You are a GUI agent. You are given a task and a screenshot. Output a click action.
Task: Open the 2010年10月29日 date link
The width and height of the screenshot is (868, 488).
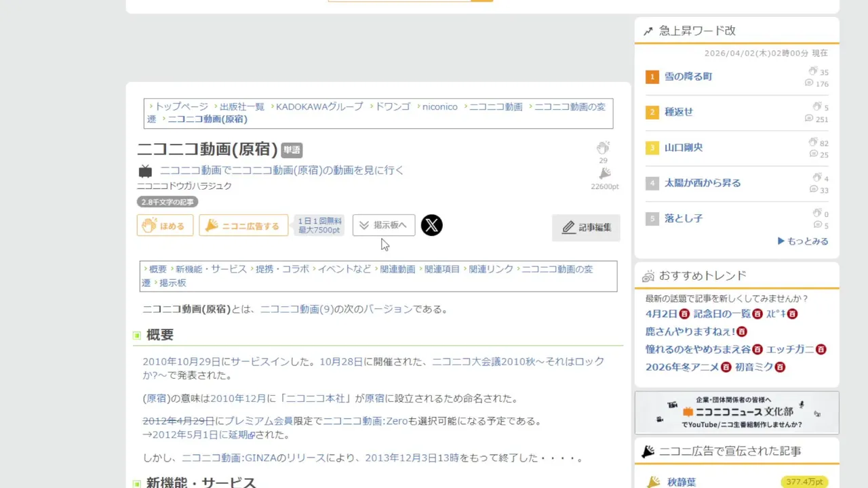point(182,362)
